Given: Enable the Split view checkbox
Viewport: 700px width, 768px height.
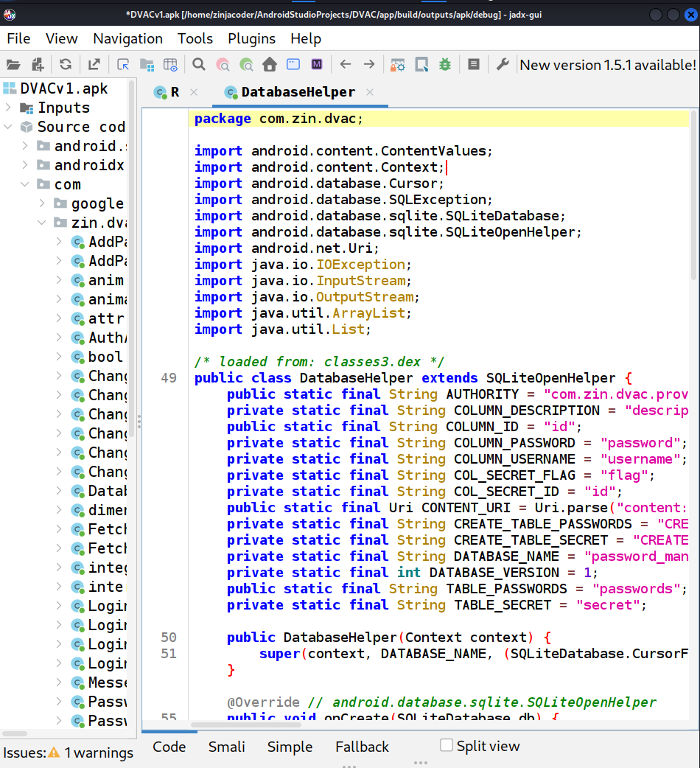Looking at the screenshot, I should point(447,745).
